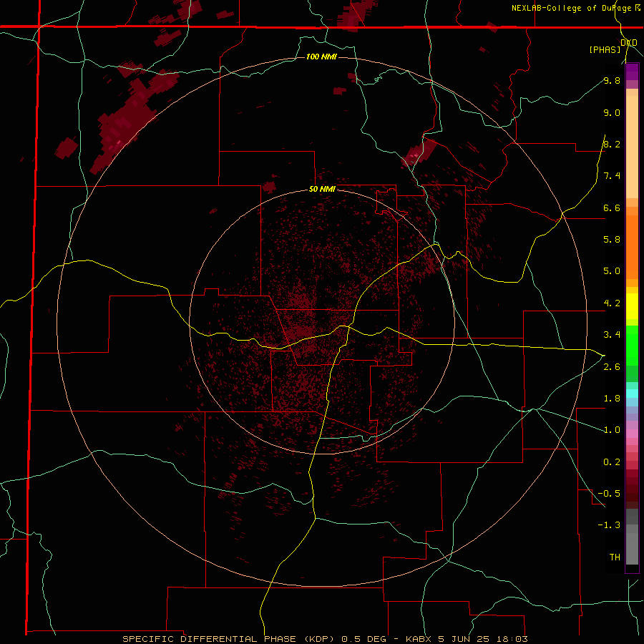
Task: Click the -1.3 legend value
Action: pyautogui.click(x=609, y=525)
